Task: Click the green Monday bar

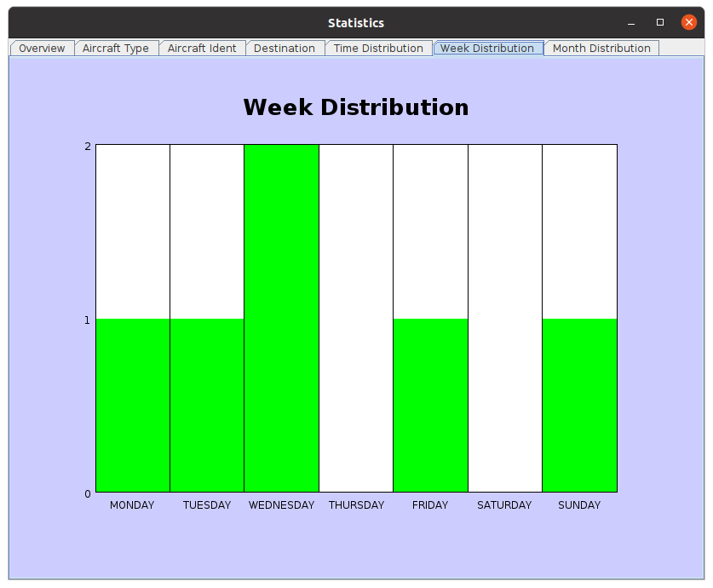Action: click(x=133, y=405)
